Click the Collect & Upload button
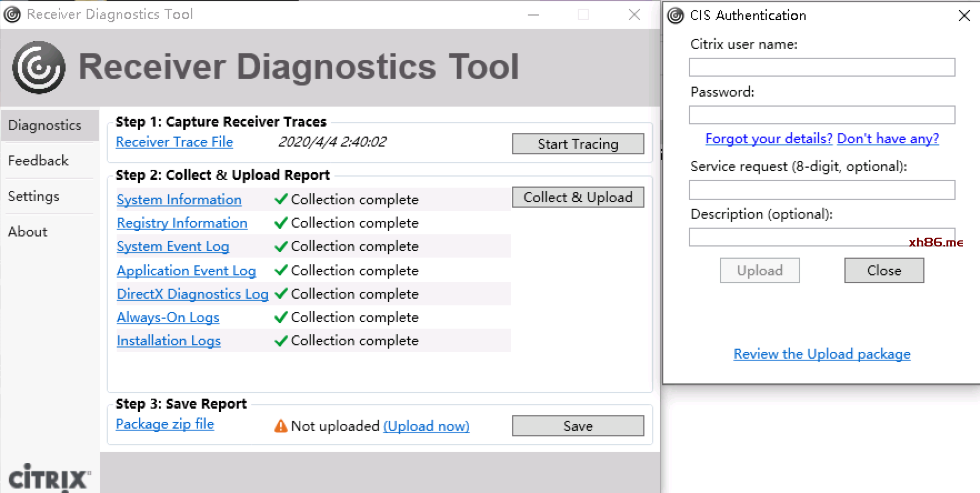Viewport: 980px width, 493px height. click(x=578, y=197)
